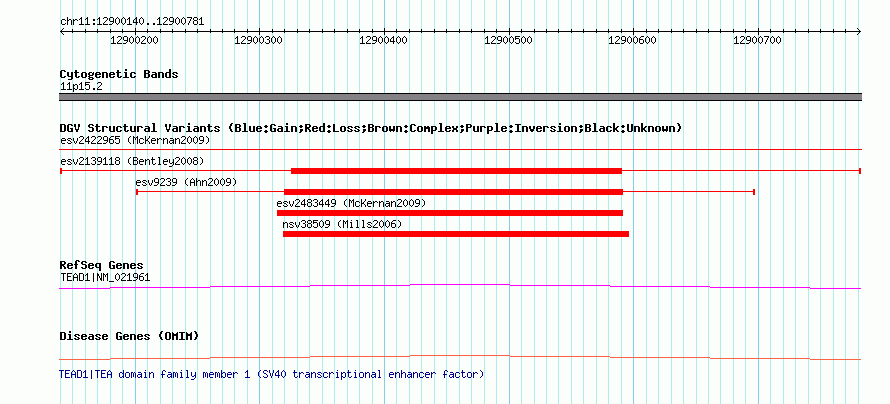Select variant label esv2483449 (McKernan2009)
The image size is (890, 404).
(351, 203)
